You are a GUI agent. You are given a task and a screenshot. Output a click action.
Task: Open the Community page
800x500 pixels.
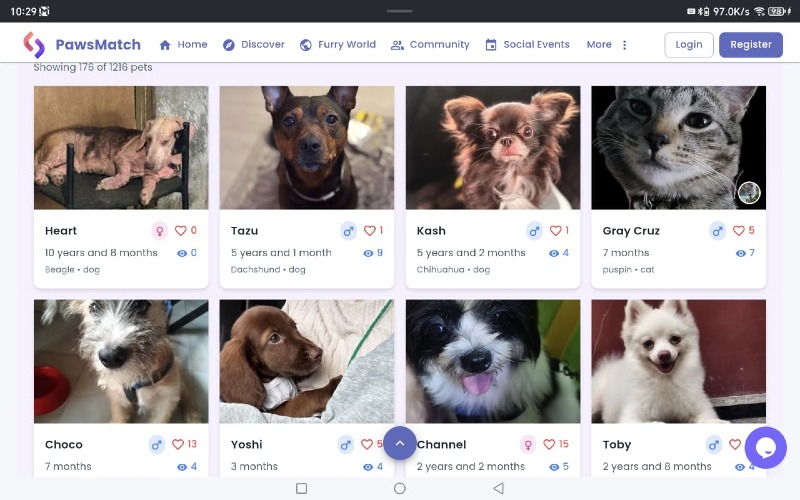(430, 44)
